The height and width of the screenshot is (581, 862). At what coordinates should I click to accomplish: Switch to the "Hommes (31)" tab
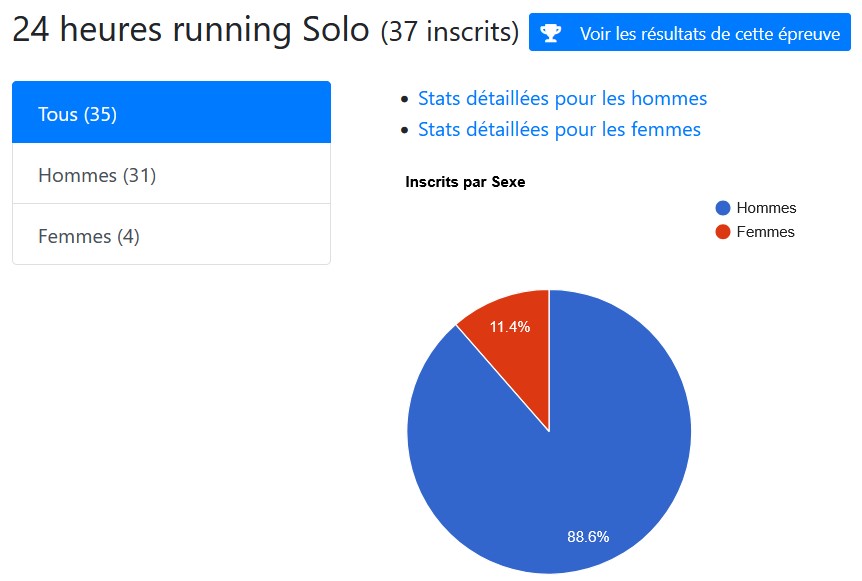pyautogui.click(x=171, y=175)
